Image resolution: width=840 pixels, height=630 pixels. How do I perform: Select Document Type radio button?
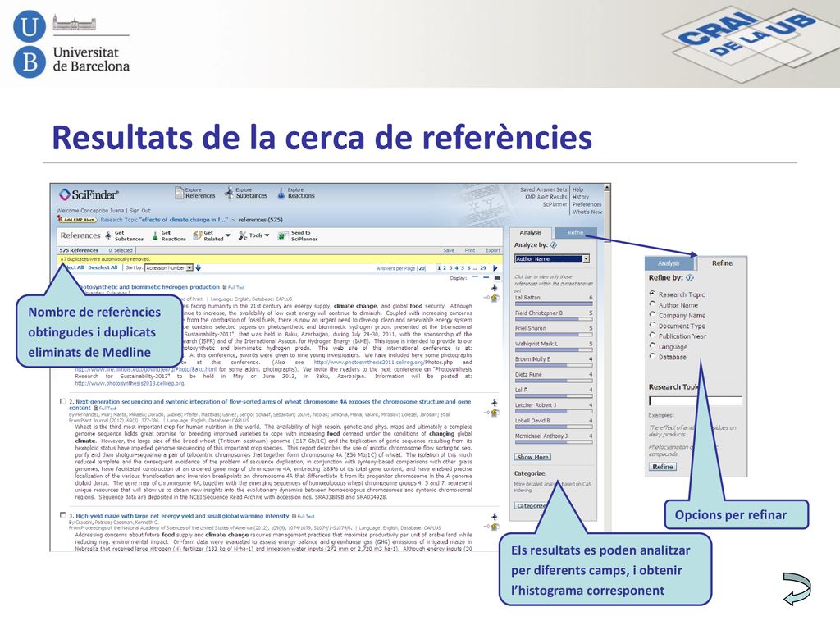(652, 325)
